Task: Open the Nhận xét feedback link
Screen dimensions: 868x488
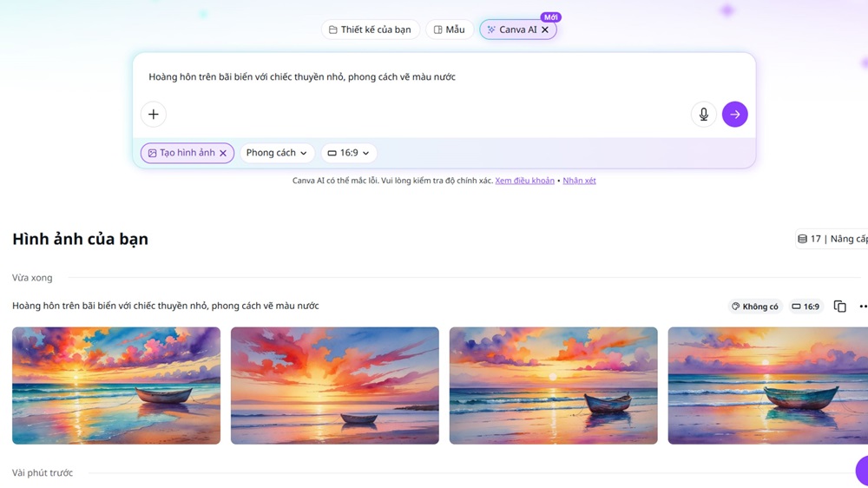Action: coord(579,181)
